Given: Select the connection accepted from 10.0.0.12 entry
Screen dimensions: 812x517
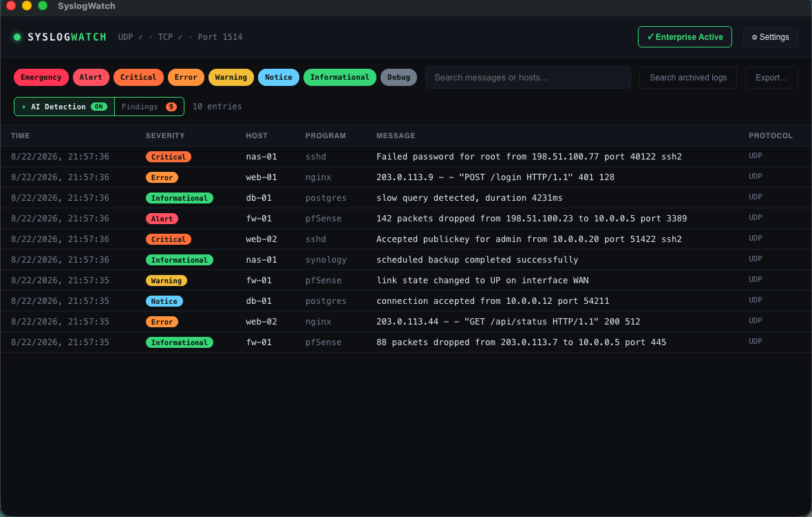Looking at the screenshot, I should click(x=406, y=301).
